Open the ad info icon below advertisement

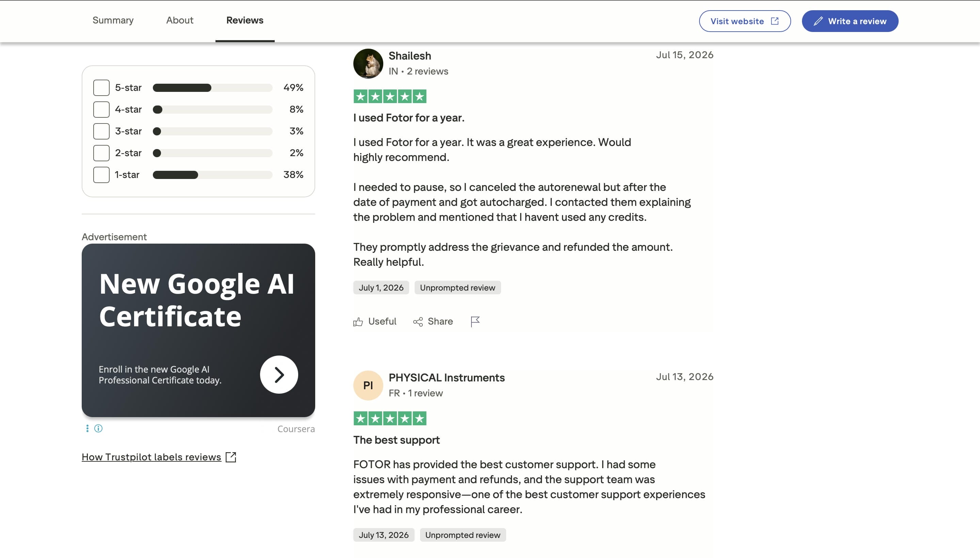pos(98,428)
